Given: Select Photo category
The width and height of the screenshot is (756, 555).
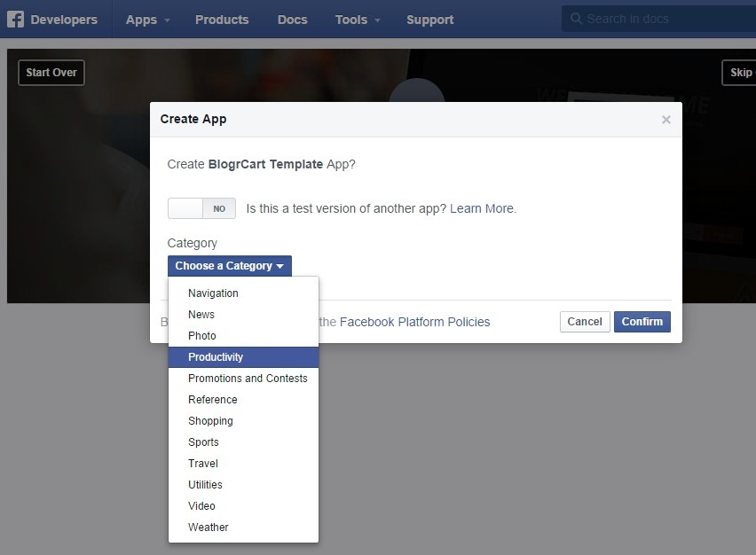Looking at the screenshot, I should click(x=243, y=336).
